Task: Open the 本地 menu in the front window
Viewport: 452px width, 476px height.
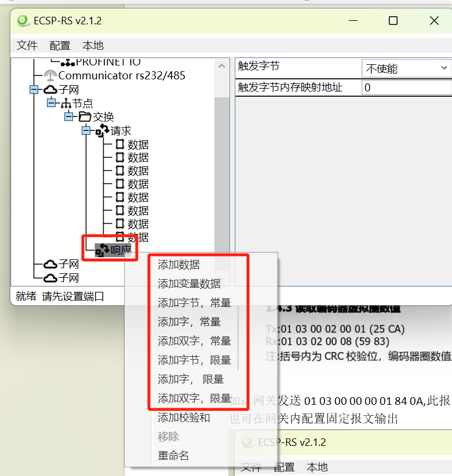Action: click(93, 46)
